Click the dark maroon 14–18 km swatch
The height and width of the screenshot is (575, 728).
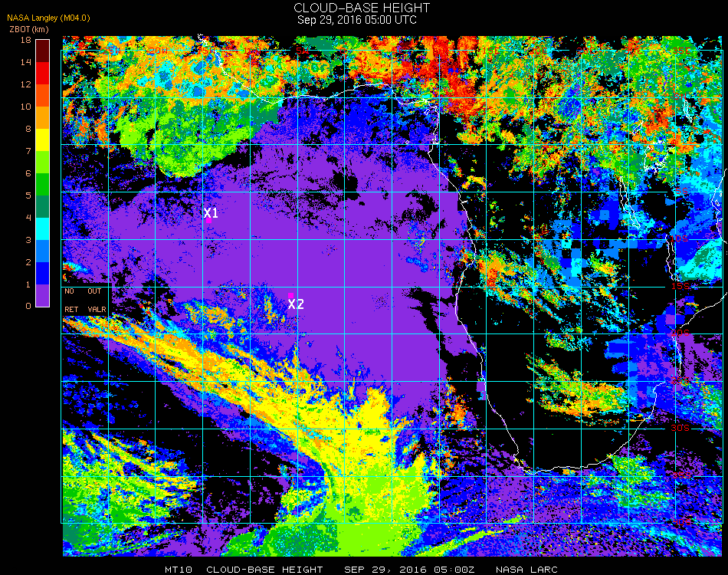43,51
